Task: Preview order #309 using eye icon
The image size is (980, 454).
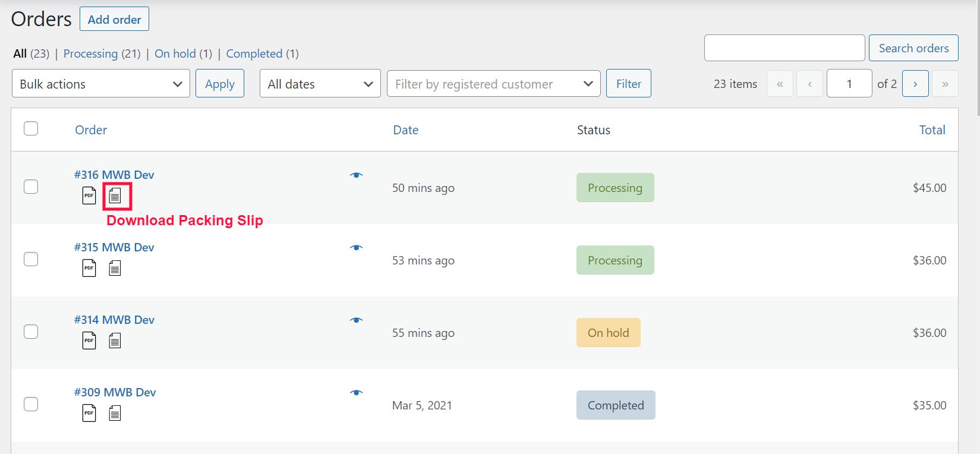Action: (356, 393)
